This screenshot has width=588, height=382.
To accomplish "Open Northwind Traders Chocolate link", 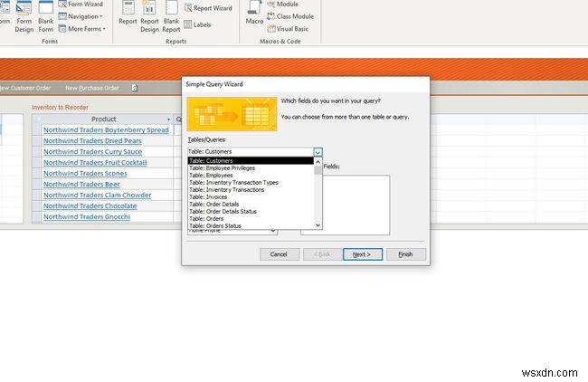I will pos(90,206).
